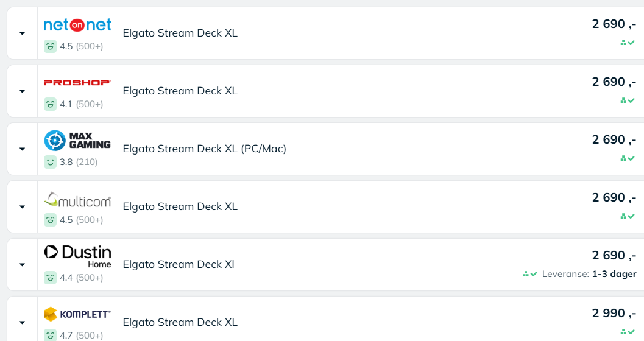
Task: Open the Dustin Elgato Stream Deck Xl link
Action: [179, 264]
